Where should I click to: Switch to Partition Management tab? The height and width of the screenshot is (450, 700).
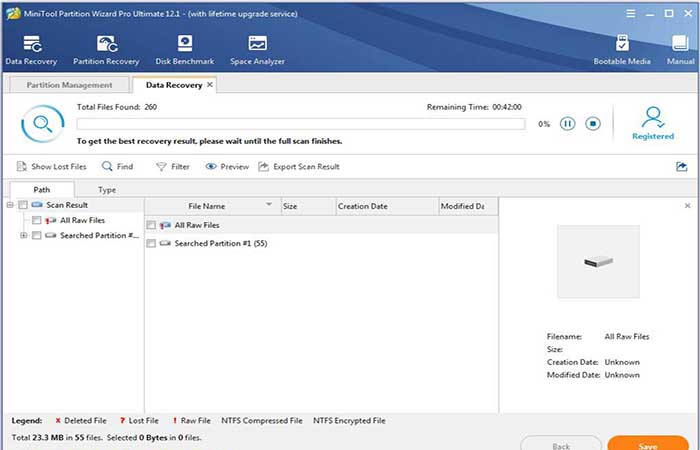pos(69,85)
